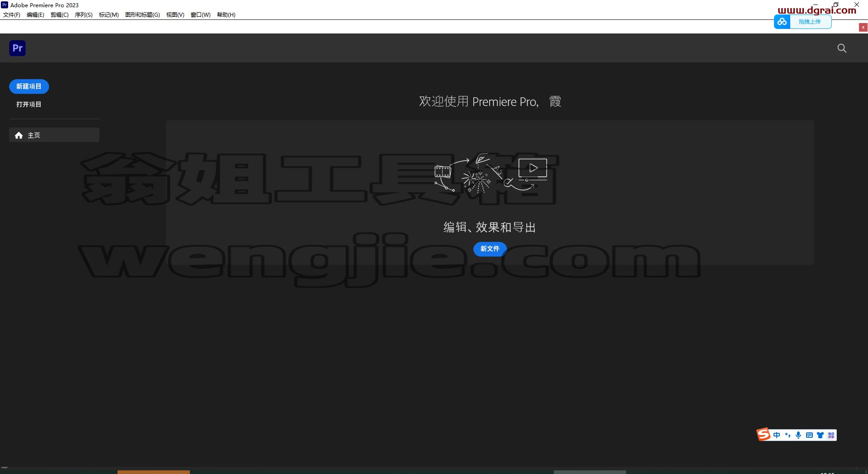Toggle the punctuation mode on the Sogou toolbar

[788, 435]
